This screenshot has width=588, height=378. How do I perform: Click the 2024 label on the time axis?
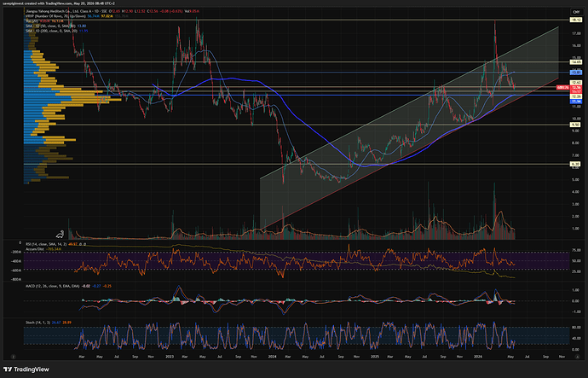point(272,357)
